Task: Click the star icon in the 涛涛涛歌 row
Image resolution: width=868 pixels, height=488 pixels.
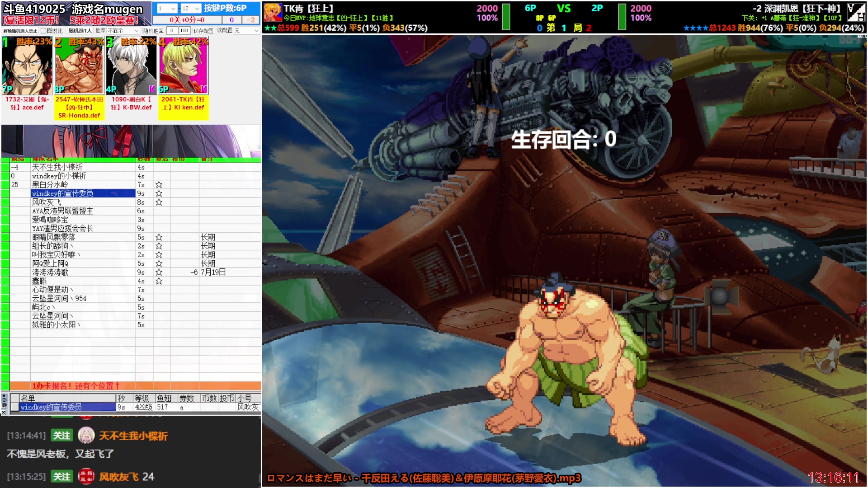Action: pos(159,272)
